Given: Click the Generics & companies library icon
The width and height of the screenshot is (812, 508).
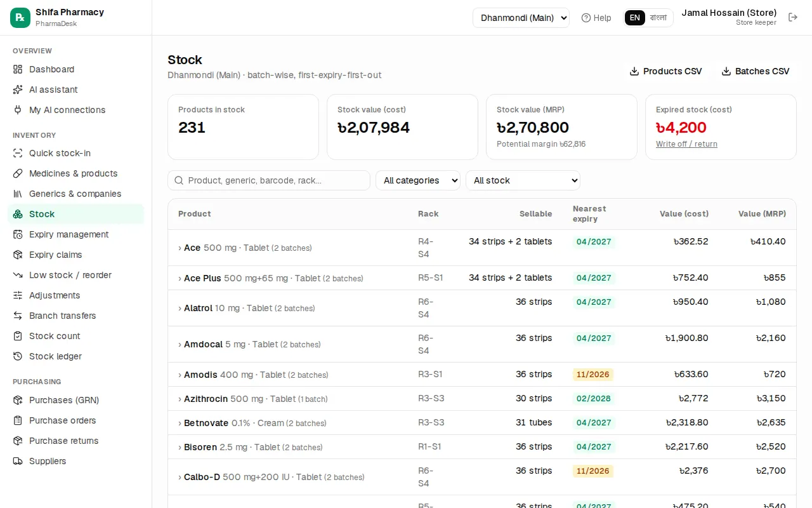Looking at the screenshot, I should click(x=18, y=194).
